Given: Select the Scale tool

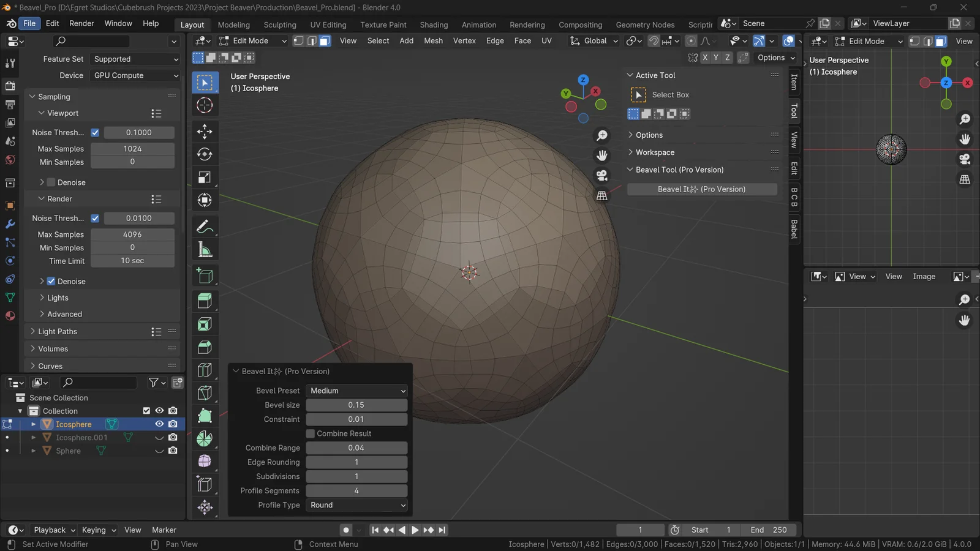Looking at the screenshot, I should (x=205, y=177).
